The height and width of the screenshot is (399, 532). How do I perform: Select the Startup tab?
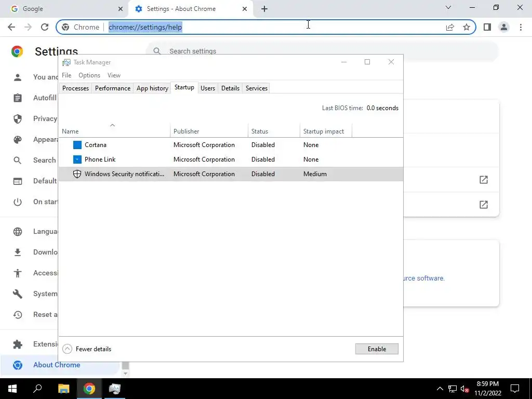click(184, 87)
